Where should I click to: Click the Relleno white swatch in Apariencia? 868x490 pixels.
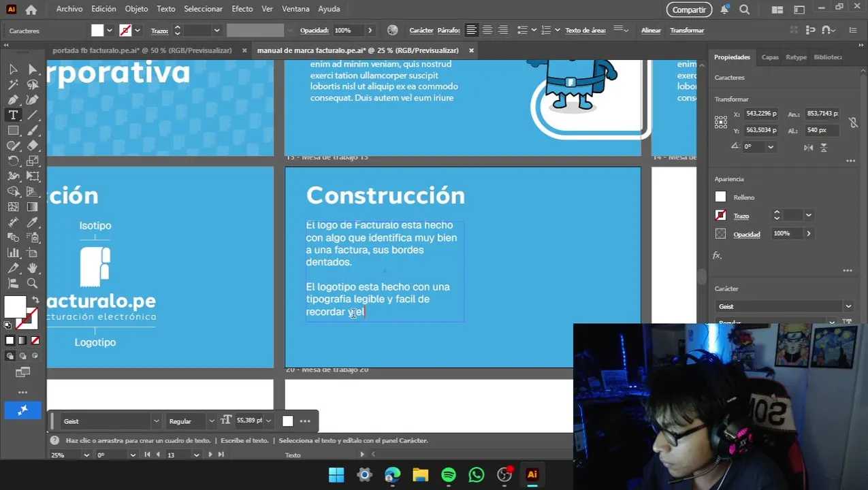click(x=721, y=197)
